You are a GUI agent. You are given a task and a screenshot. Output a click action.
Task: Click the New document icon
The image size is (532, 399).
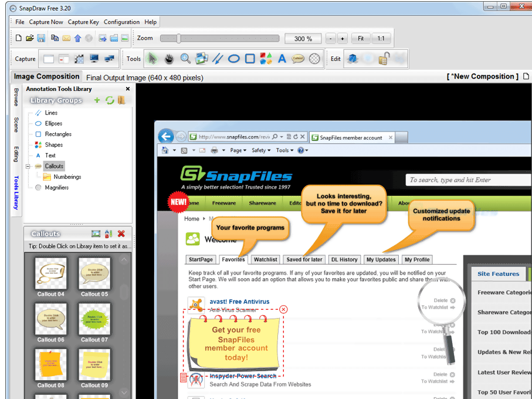[x=19, y=38]
